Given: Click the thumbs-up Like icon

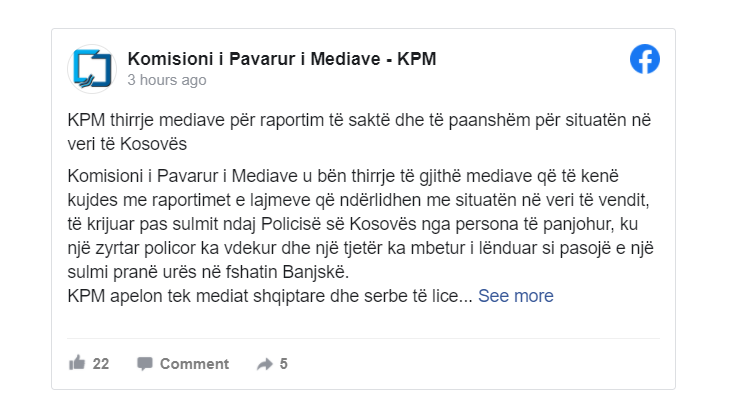Looking at the screenshot, I should click(77, 363).
